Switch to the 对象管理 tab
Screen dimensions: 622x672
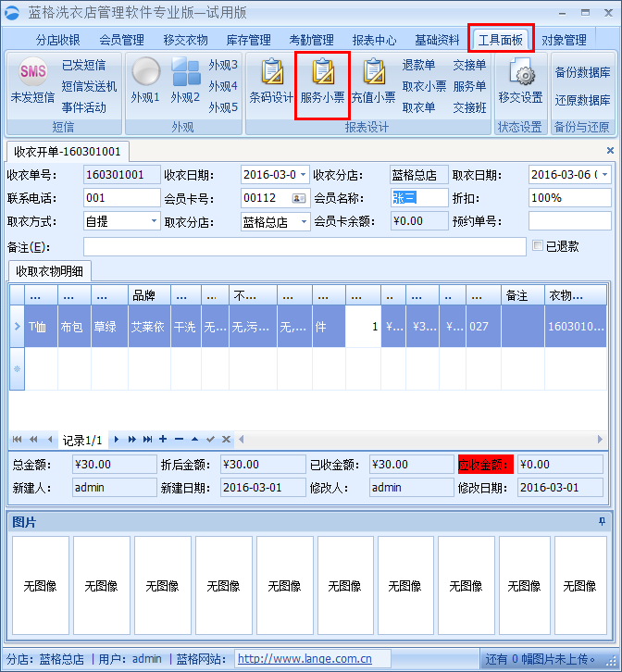point(564,41)
